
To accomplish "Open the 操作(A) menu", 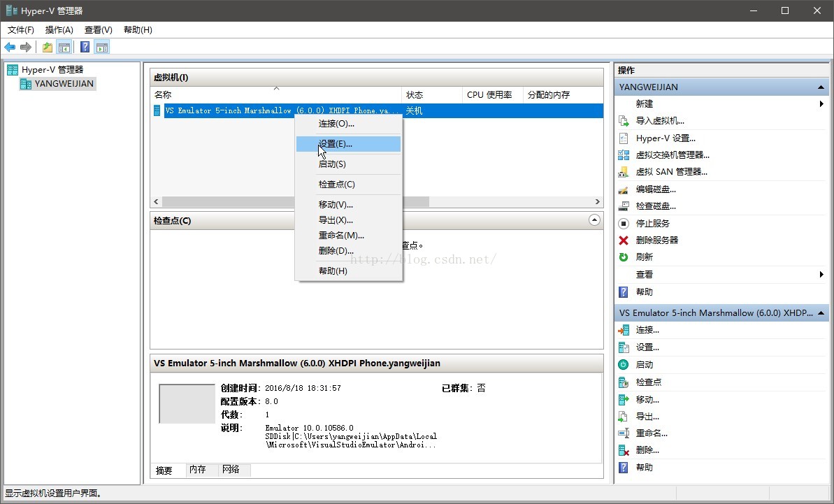I will pyautogui.click(x=59, y=30).
